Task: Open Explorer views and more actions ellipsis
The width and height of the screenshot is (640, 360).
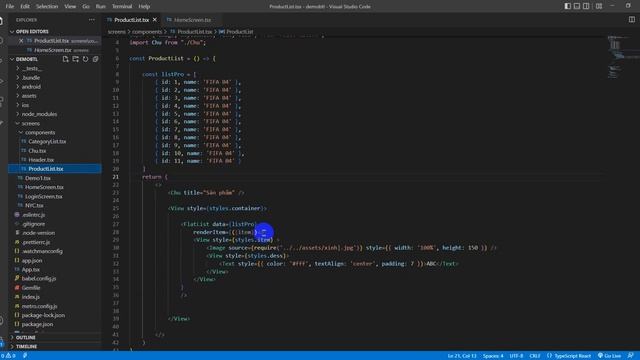Action: (91, 20)
